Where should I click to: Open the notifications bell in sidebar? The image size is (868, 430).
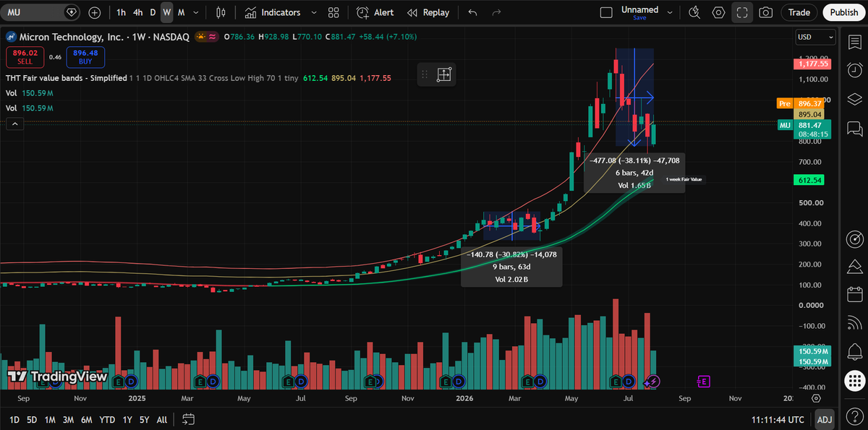(x=854, y=352)
